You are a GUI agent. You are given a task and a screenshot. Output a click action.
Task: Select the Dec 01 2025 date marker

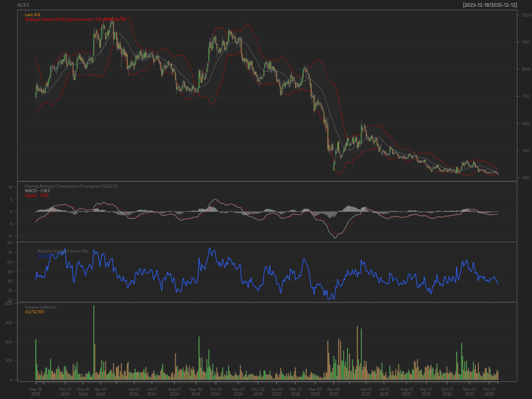pyautogui.click(x=489, y=392)
